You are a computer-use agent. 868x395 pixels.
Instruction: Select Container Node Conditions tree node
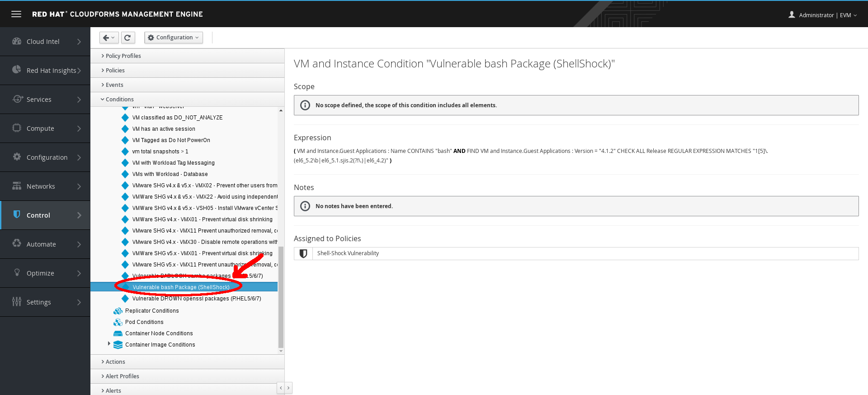pyautogui.click(x=159, y=333)
